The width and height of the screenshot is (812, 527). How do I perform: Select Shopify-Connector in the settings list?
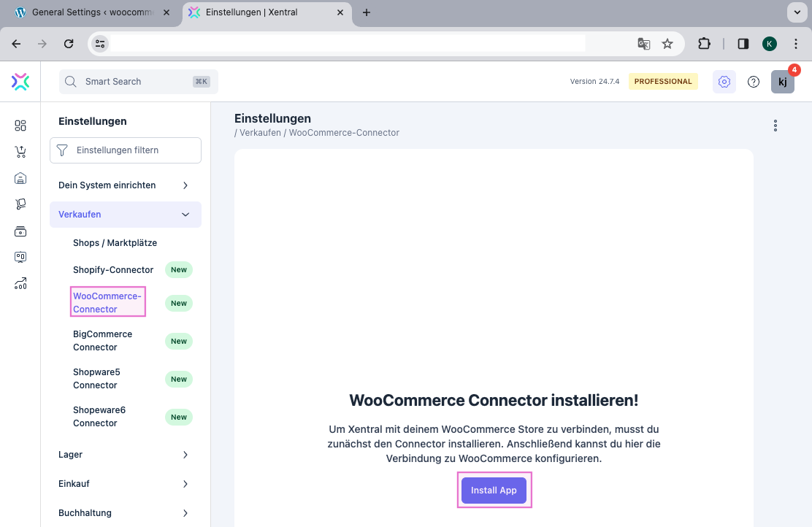click(x=113, y=270)
